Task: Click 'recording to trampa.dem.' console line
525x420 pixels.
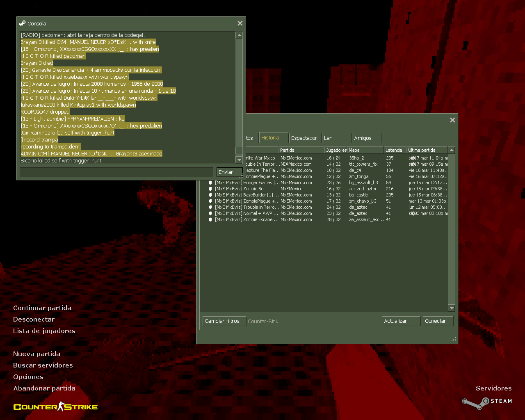Action: coord(51,147)
